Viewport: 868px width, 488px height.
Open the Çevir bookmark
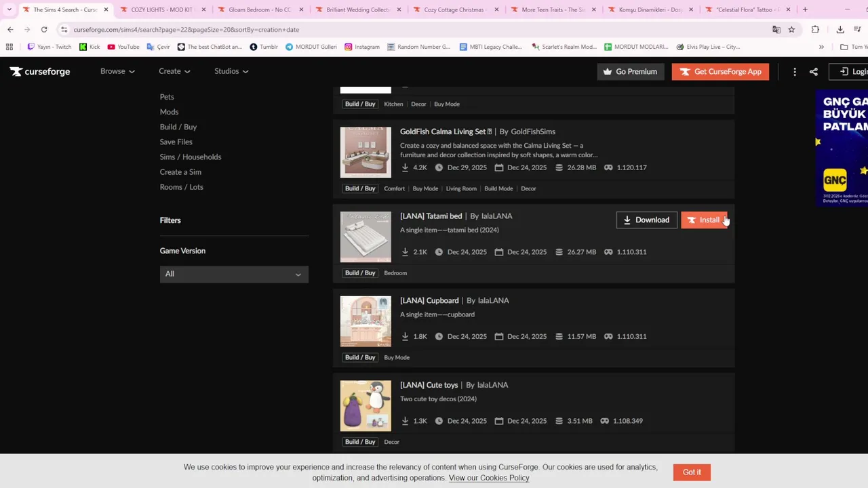click(x=158, y=47)
